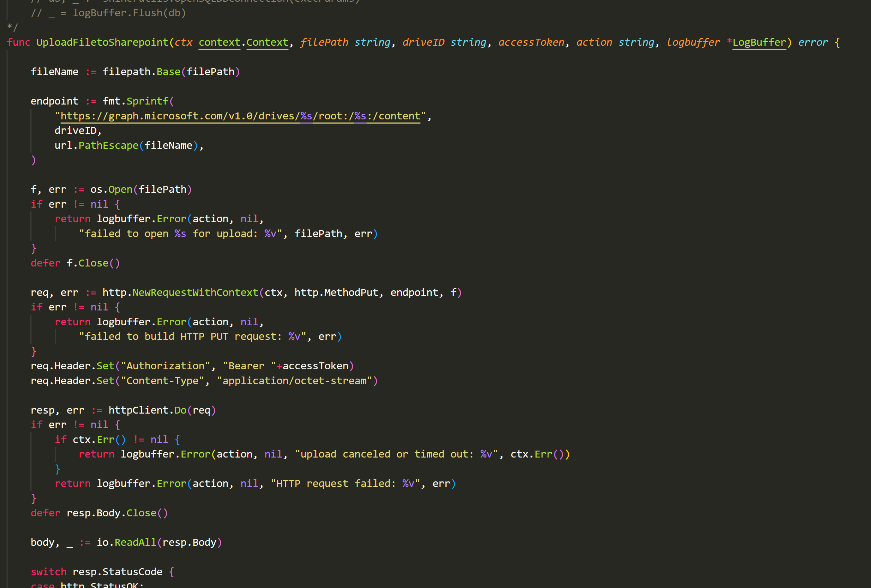This screenshot has height=588, width=871.
Task: Click the UploadFiletoSharepoint function name
Action: click(x=102, y=42)
